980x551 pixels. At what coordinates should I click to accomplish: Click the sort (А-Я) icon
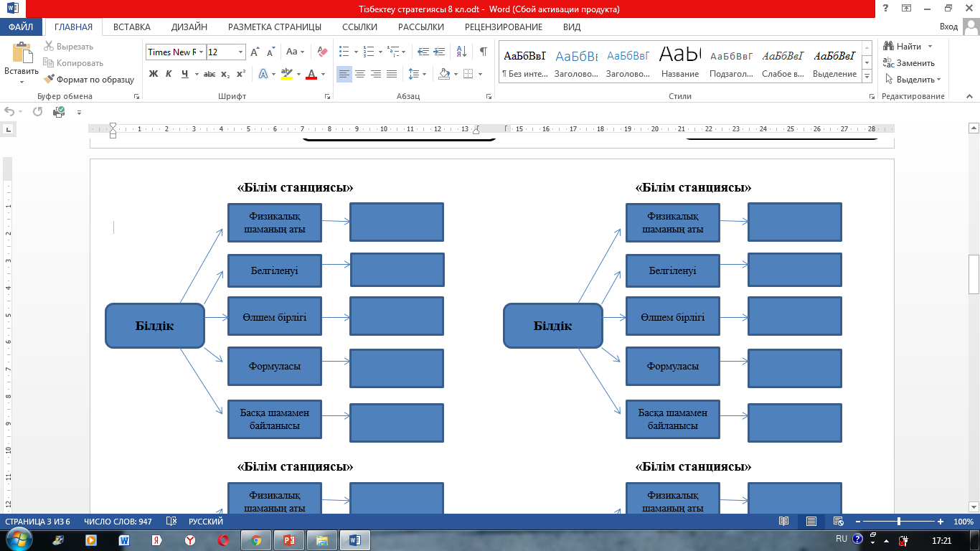click(461, 52)
